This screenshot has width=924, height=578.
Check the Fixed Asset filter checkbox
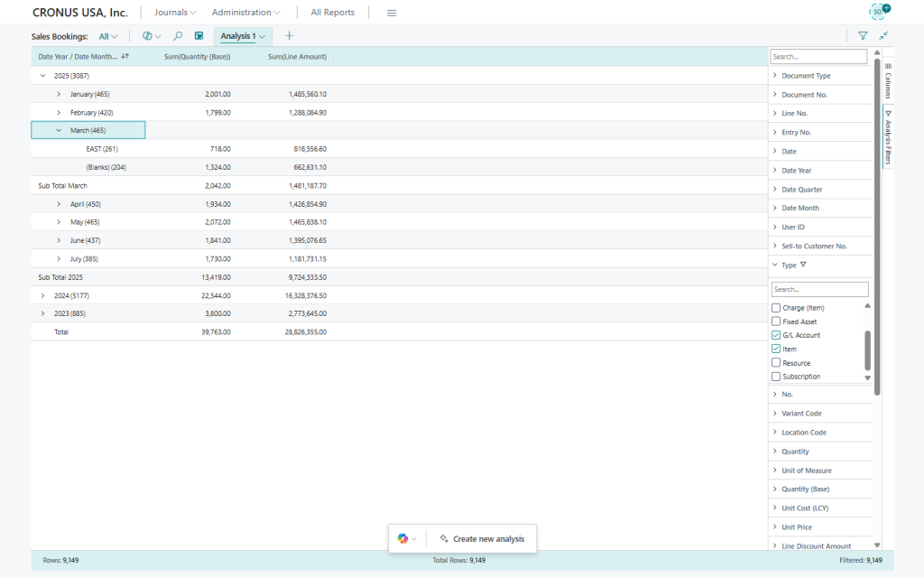(776, 322)
